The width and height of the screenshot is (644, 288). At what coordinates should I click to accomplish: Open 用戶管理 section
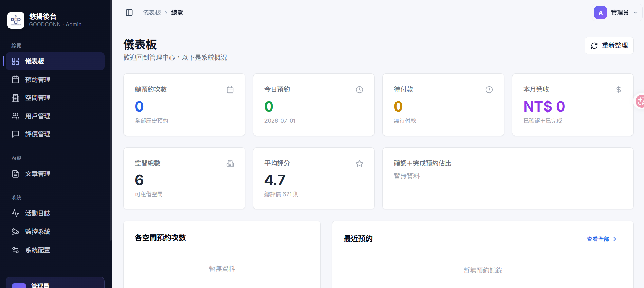(x=55, y=116)
